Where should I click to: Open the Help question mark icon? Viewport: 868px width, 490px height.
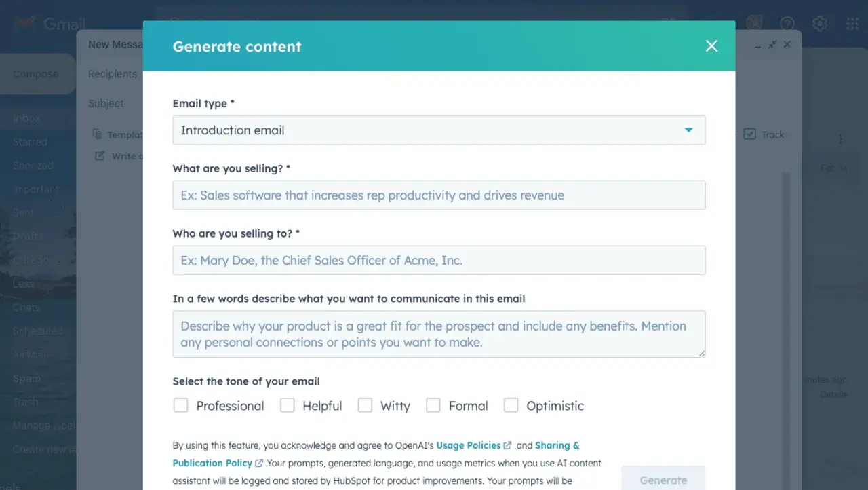click(787, 23)
